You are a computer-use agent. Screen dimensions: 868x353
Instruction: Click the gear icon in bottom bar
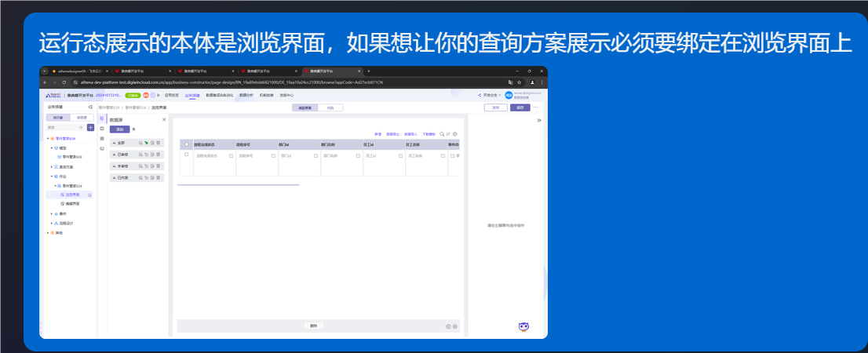[455, 326]
